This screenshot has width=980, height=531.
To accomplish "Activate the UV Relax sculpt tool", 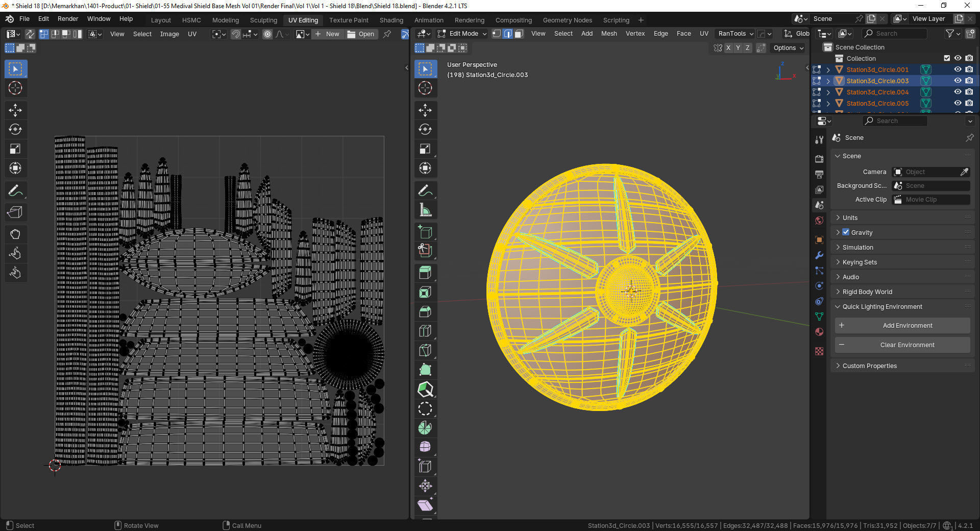I will (x=15, y=254).
